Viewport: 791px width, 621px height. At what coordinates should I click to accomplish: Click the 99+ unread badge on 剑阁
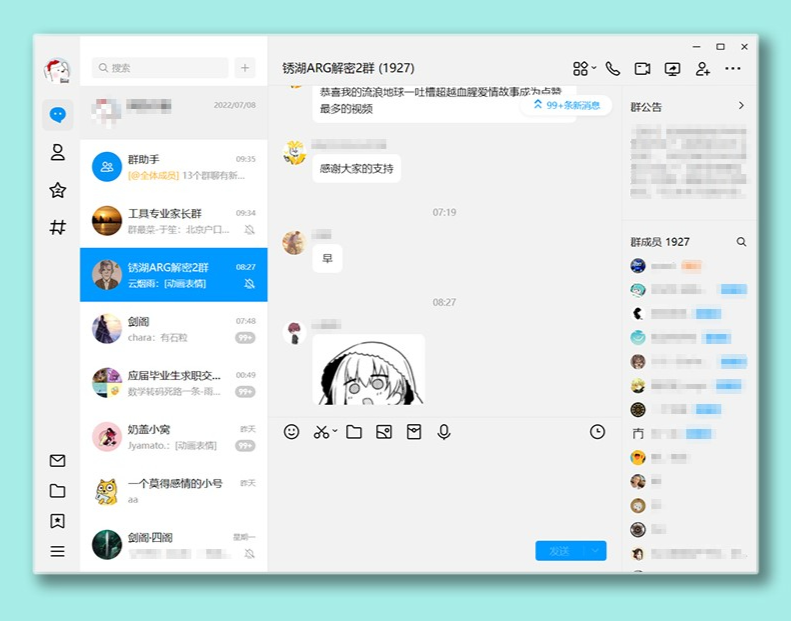(x=245, y=338)
